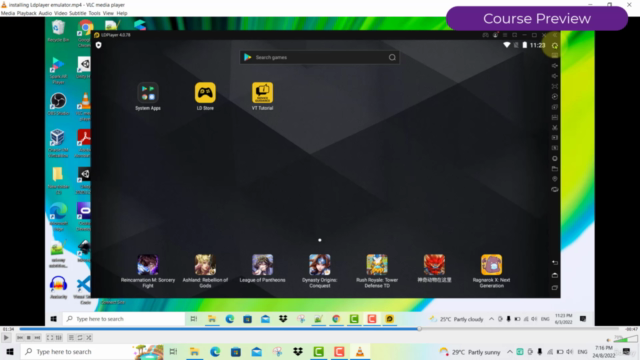Screen dimensions: 640x360
Task: Open Rush Royale: Tower Defense TD
Action: [377, 271]
